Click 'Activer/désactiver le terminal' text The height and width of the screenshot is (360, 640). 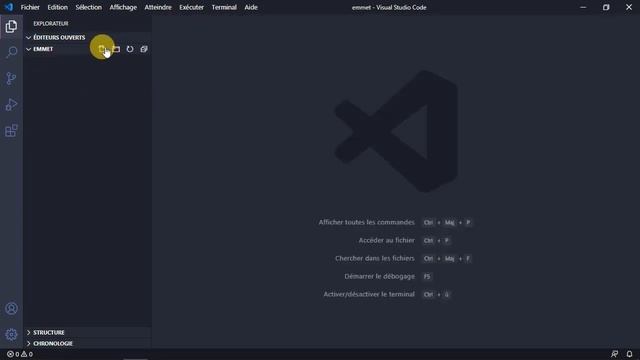[369, 294]
